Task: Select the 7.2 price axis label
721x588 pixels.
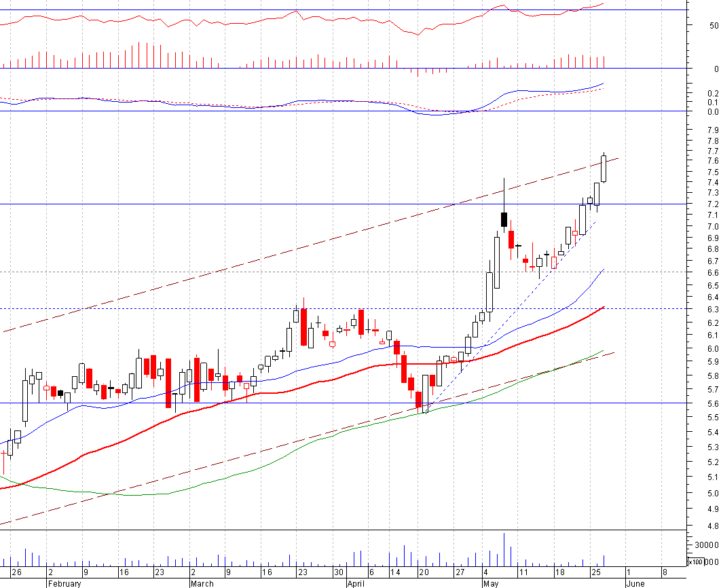Action: (713, 204)
